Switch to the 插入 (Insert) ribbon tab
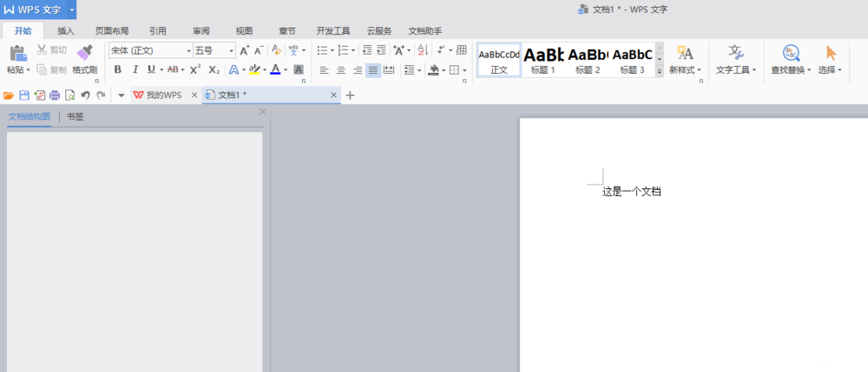This screenshot has width=868, height=372. pos(66,30)
